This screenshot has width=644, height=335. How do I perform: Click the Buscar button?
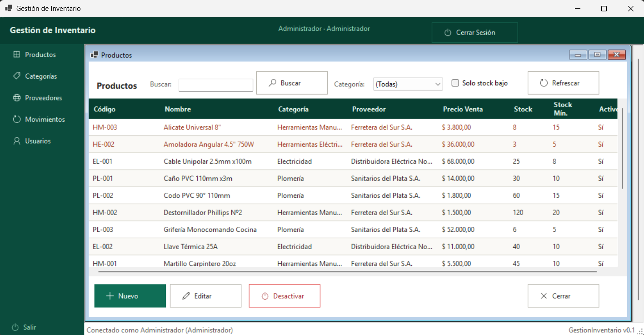[x=292, y=83]
